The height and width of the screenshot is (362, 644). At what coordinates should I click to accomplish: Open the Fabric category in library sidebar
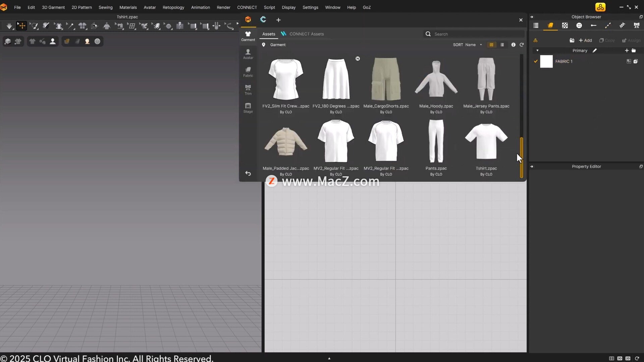point(248,72)
